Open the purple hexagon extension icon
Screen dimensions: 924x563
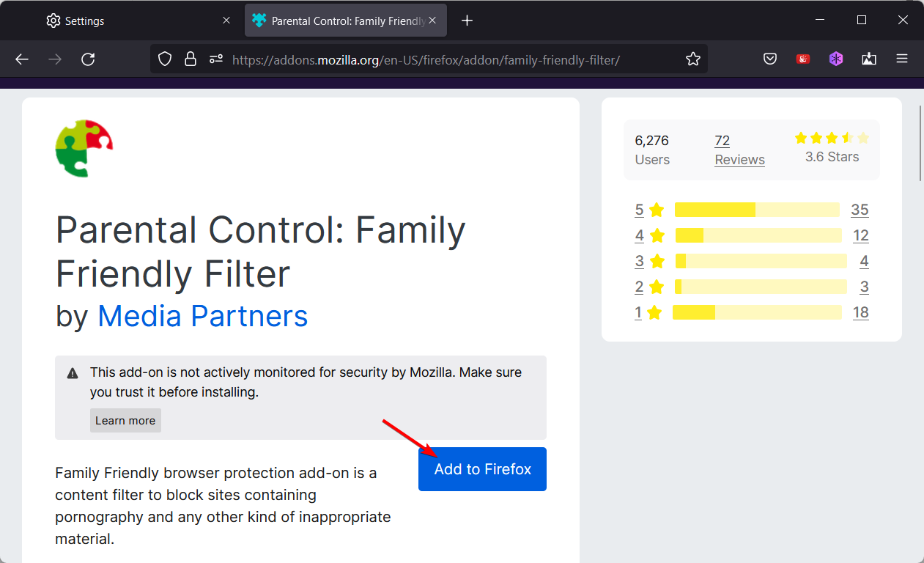click(836, 59)
